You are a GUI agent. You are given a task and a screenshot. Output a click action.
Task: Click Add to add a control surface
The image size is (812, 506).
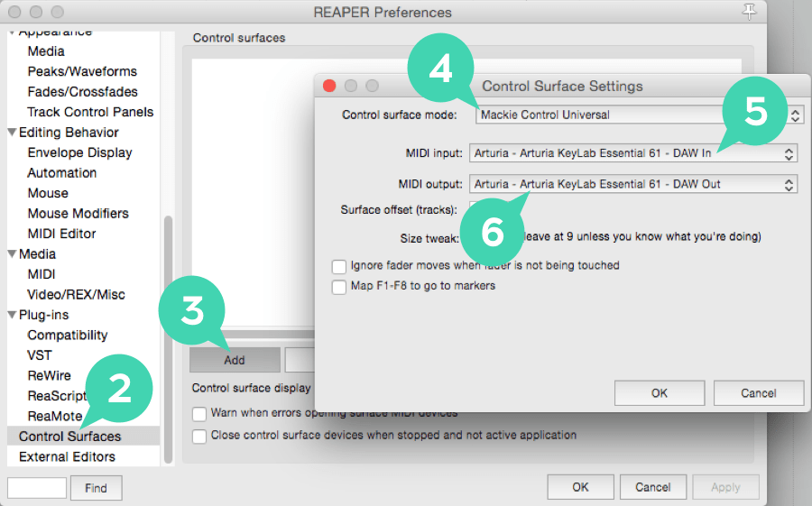tap(235, 360)
